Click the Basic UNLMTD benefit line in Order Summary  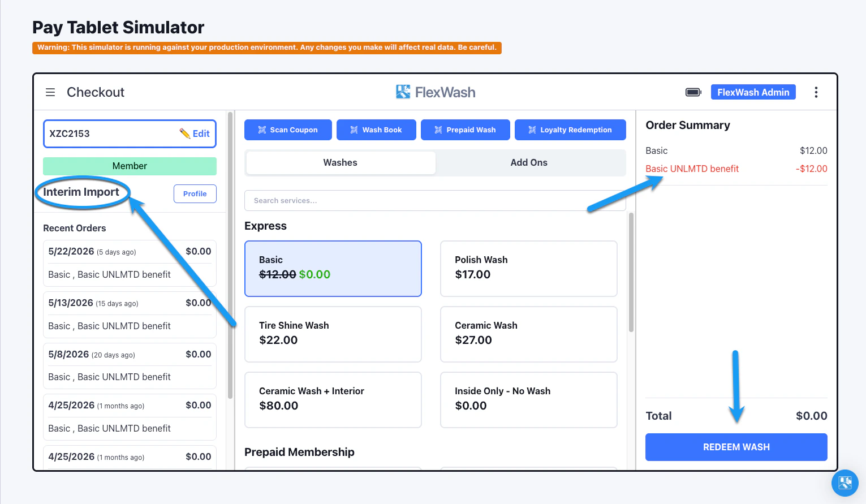tap(736, 169)
